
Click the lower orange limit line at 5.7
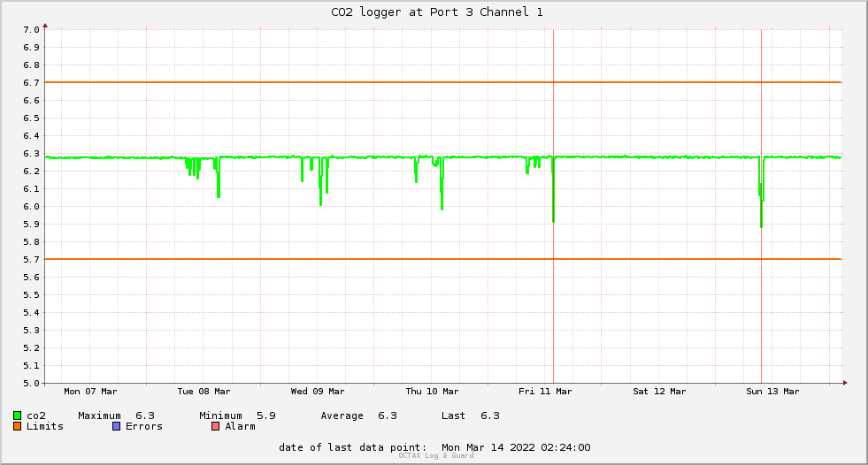click(443, 259)
